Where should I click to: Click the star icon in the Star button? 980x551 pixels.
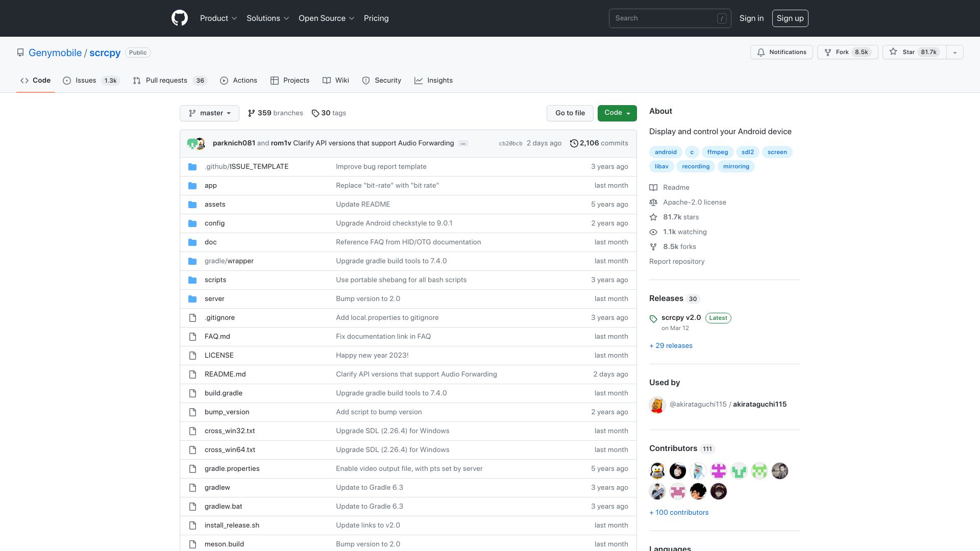coord(893,52)
